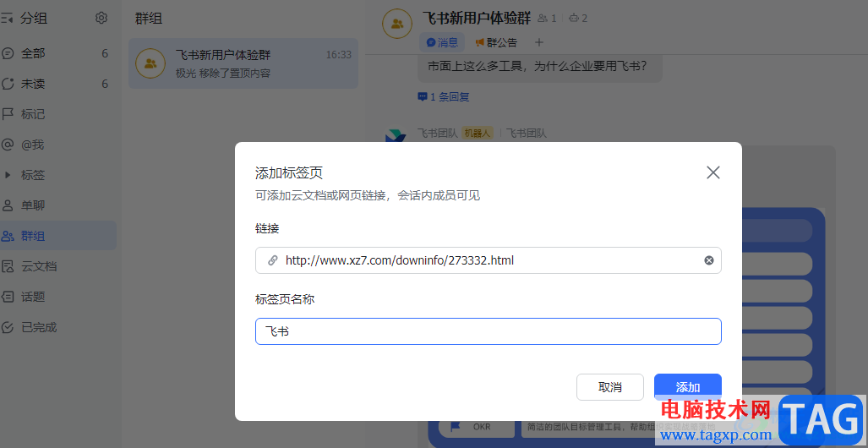The height and width of the screenshot is (448, 868).
Task: Open 1 条回复 thread link
Action: tap(444, 97)
